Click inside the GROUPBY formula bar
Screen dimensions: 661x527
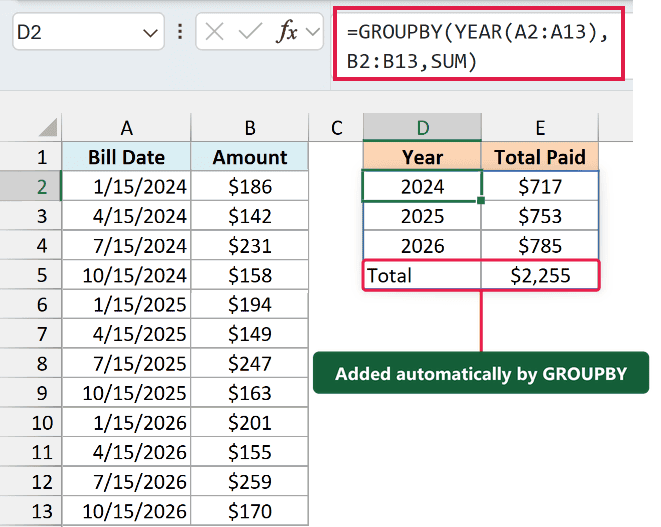[479, 43]
